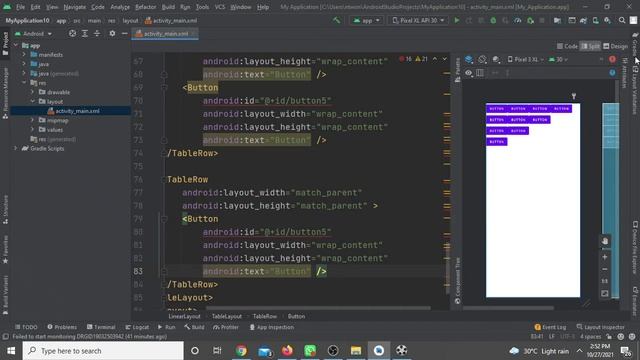
Task: Toggle the Component Tree side tab
Action: click(458, 280)
